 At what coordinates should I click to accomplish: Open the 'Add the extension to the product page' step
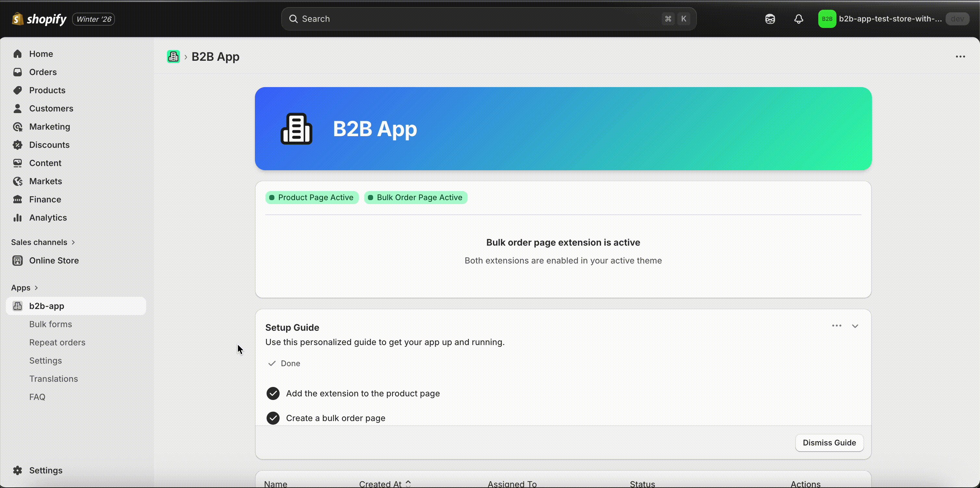click(x=363, y=393)
